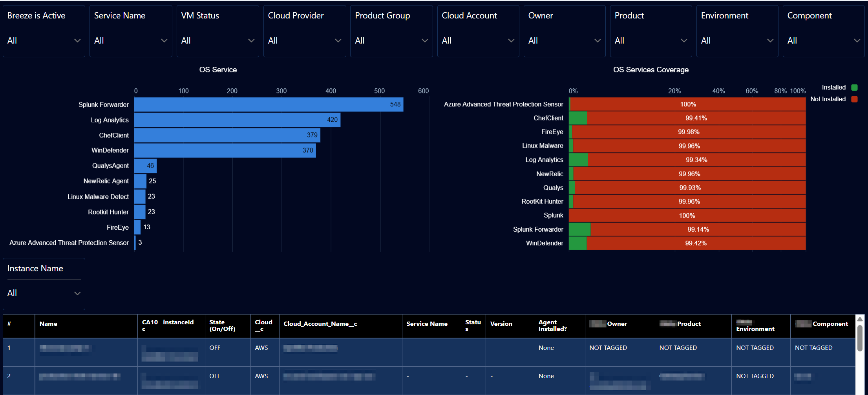This screenshot has width=868, height=395.
Task: Click the Log Analytics 99.34% segment
Action: [696, 160]
